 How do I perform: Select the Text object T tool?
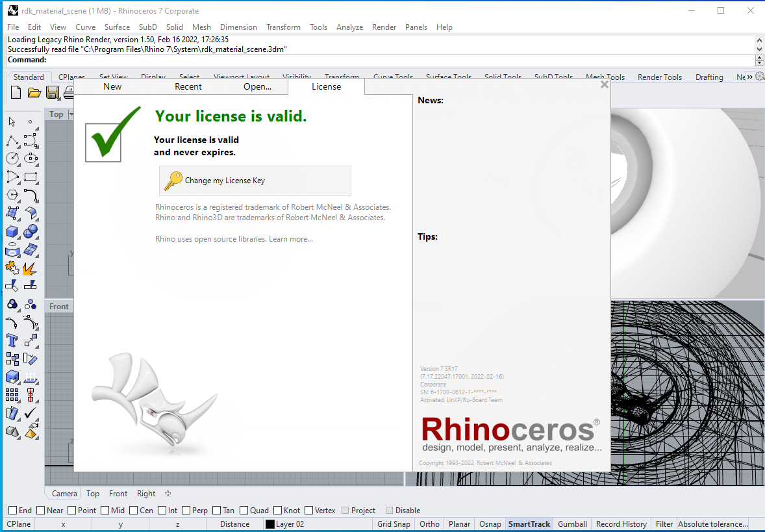pyautogui.click(x=12, y=340)
